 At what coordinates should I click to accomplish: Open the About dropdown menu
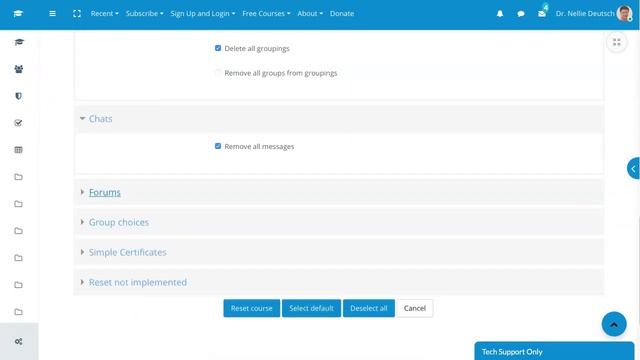pos(310,13)
